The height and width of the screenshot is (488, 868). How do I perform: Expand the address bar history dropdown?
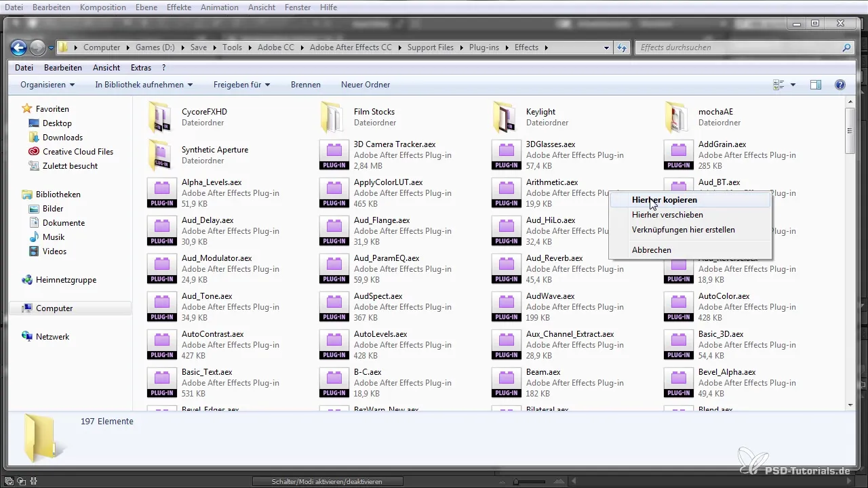tap(606, 48)
